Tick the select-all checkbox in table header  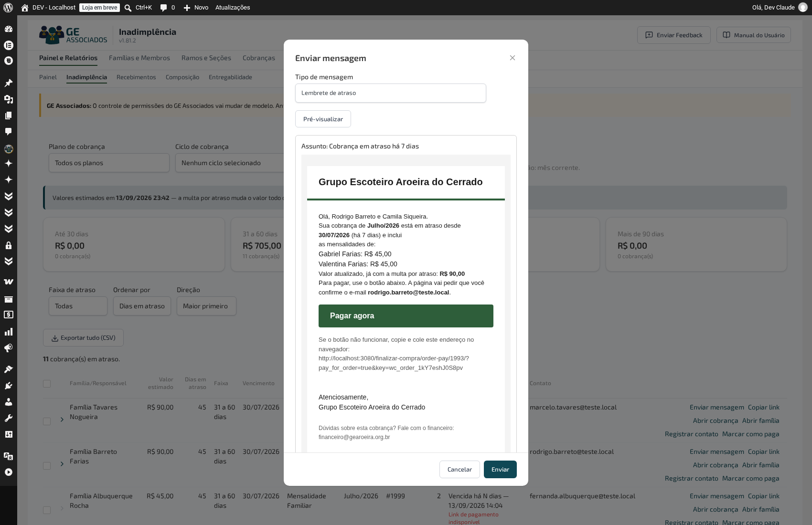pyautogui.click(x=47, y=384)
